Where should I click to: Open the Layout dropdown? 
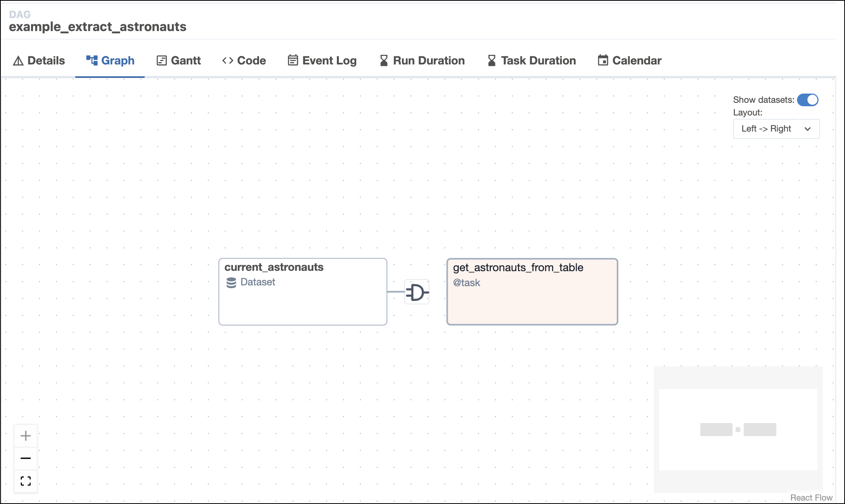click(x=776, y=128)
